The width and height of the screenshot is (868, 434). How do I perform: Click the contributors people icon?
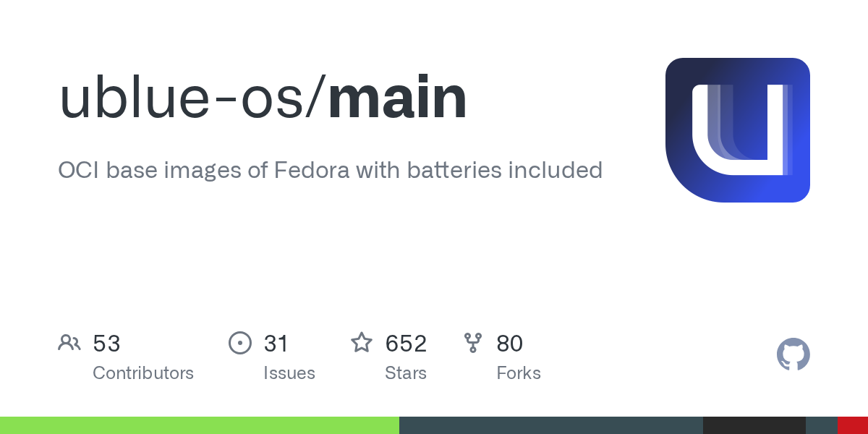point(69,343)
